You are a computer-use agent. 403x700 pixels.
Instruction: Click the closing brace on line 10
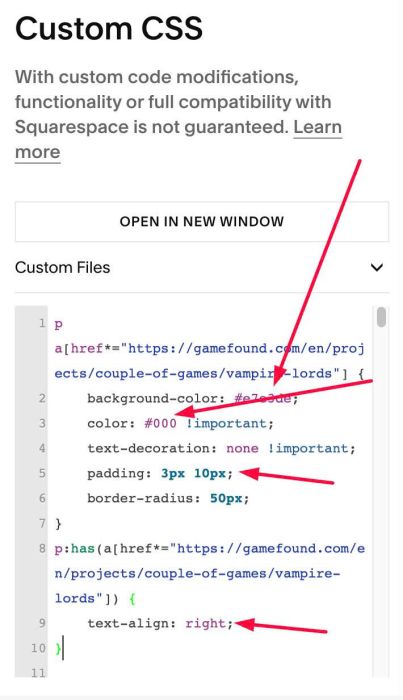coord(58,648)
